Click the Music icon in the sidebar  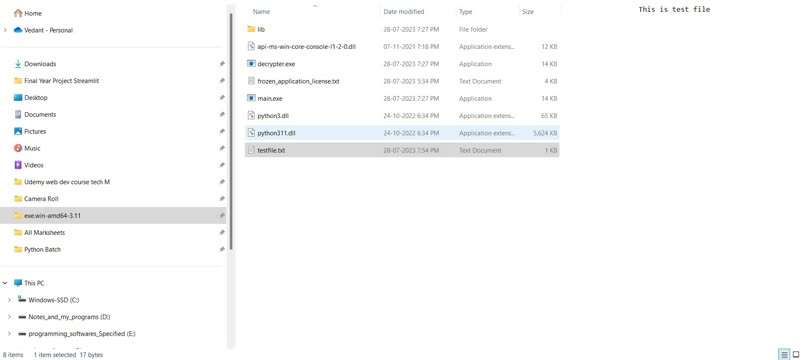tap(18, 148)
